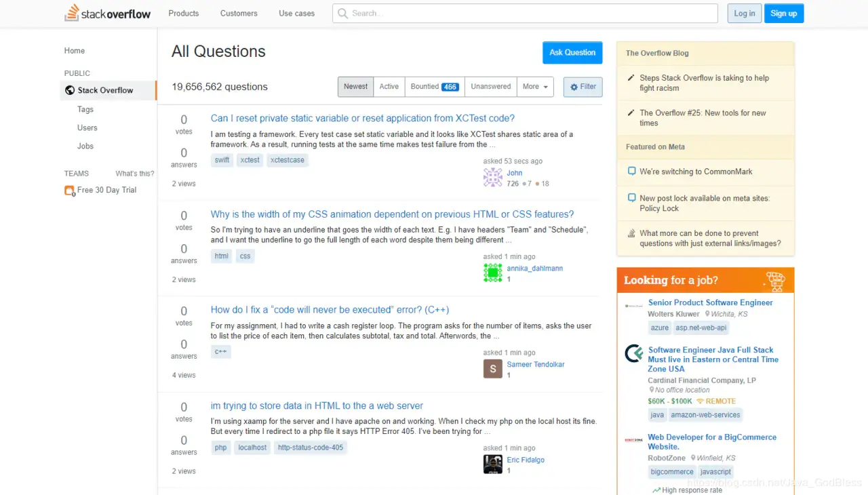
Task: Open Eric Fidalgo's avatar picture
Action: 492,464
